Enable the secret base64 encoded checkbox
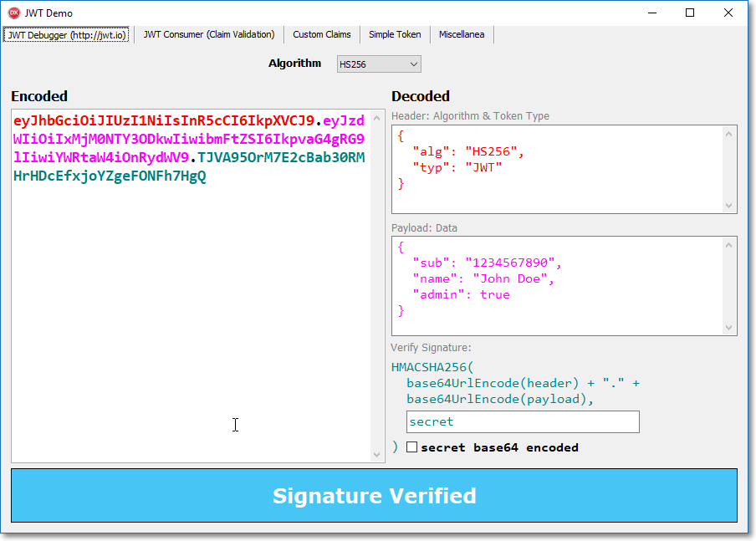This screenshot has width=756, height=541. 411,447
